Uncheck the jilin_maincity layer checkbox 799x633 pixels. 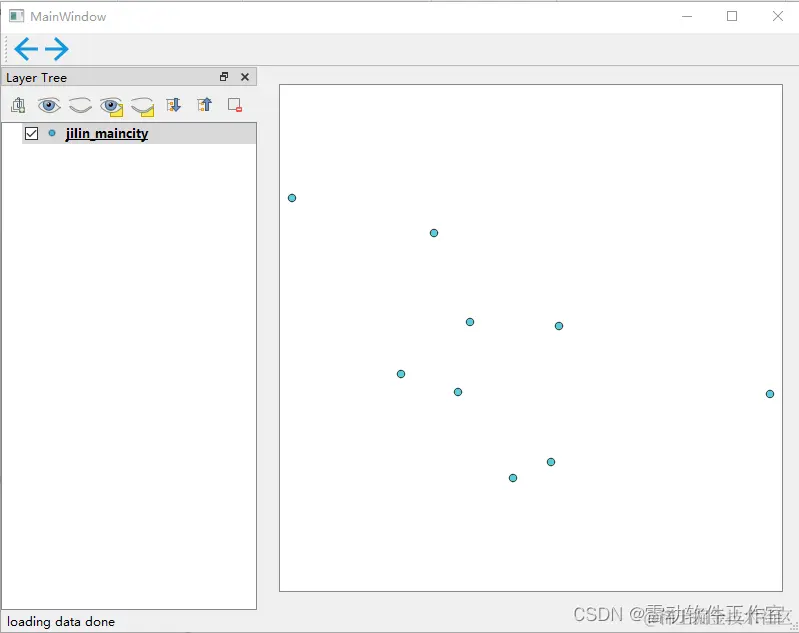click(x=32, y=134)
